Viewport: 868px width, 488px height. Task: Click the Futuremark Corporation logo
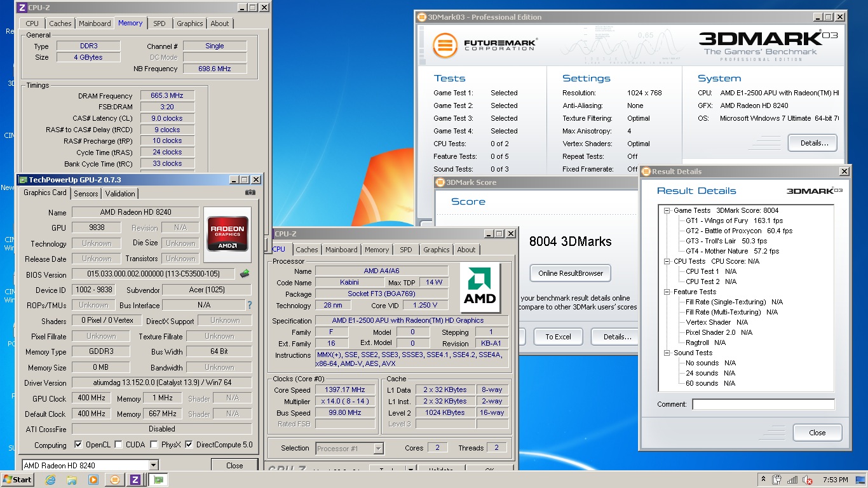484,45
